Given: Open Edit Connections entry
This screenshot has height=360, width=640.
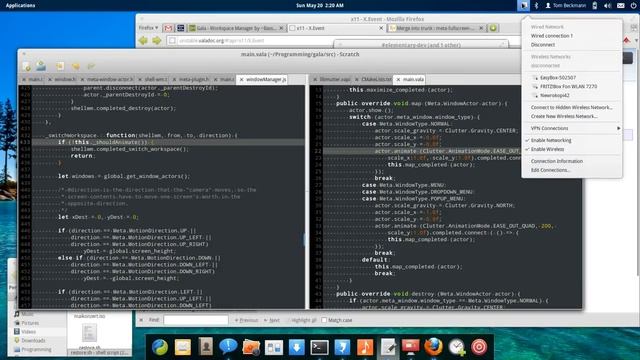Looking at the screenshot, I should point(550,170).
